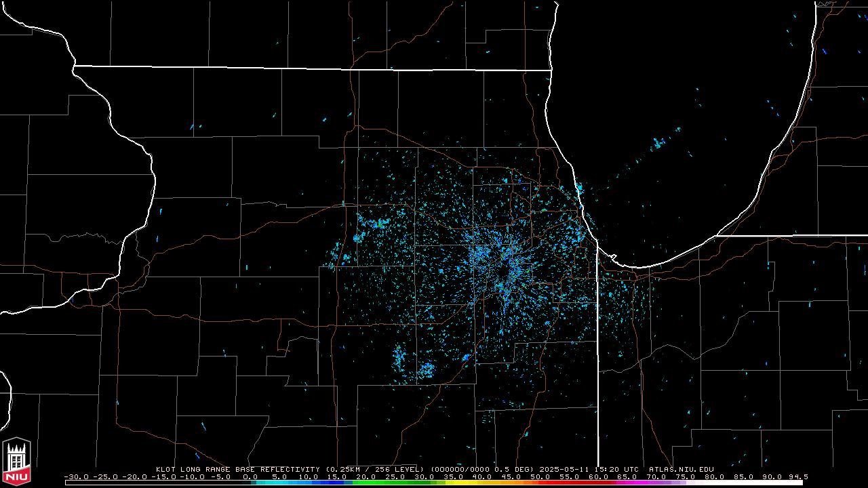Click the 20.0 label on the scale

pos(367,477)
